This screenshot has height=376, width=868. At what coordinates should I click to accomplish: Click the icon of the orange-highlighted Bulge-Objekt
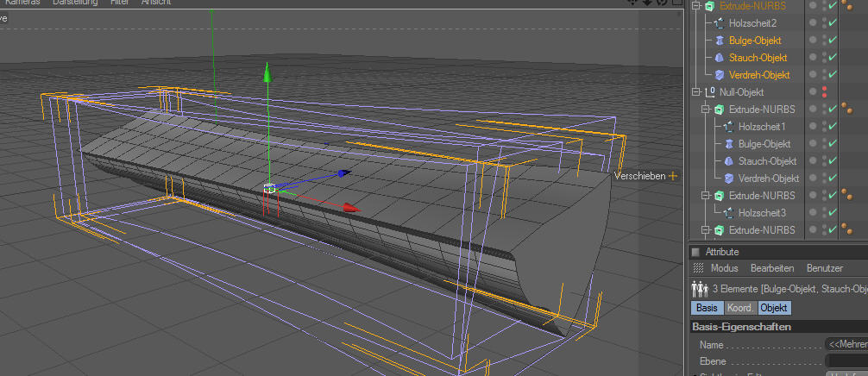click(x=719, y=41)
